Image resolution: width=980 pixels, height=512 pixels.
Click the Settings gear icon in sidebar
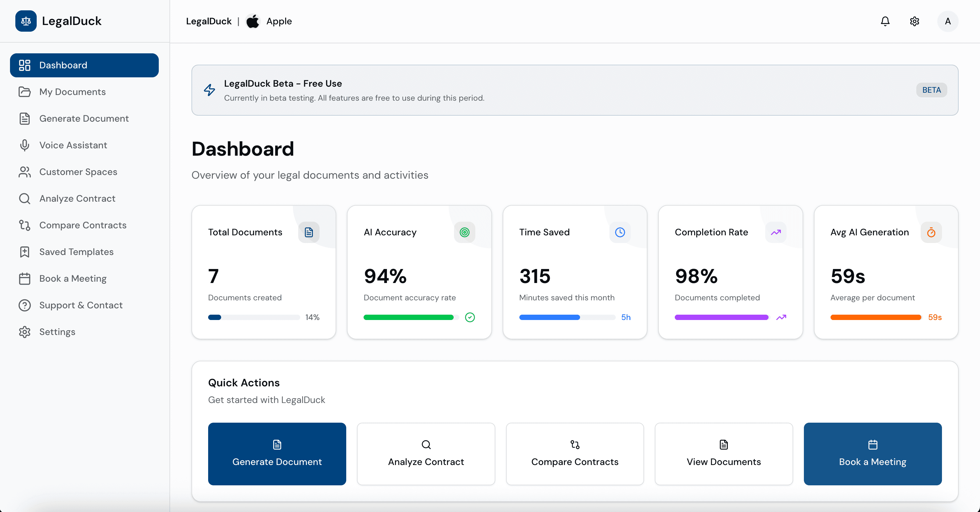coord(25,332)
